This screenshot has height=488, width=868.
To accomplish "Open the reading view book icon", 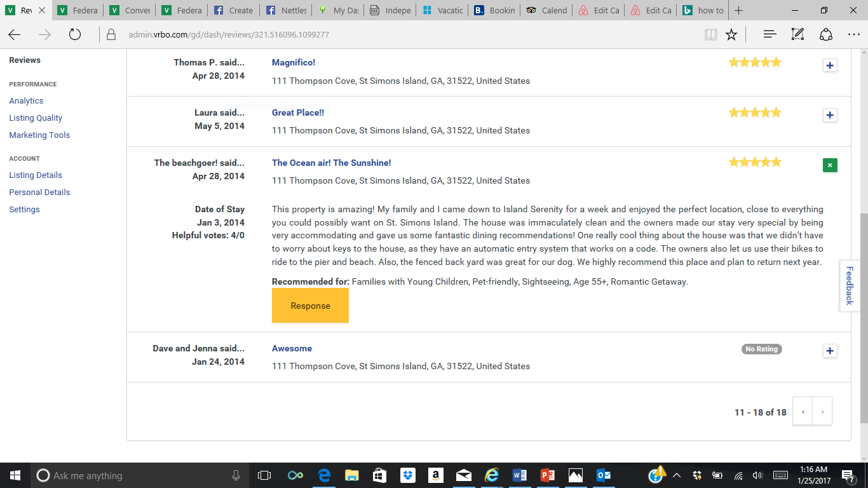I will [x=711, y=34].
